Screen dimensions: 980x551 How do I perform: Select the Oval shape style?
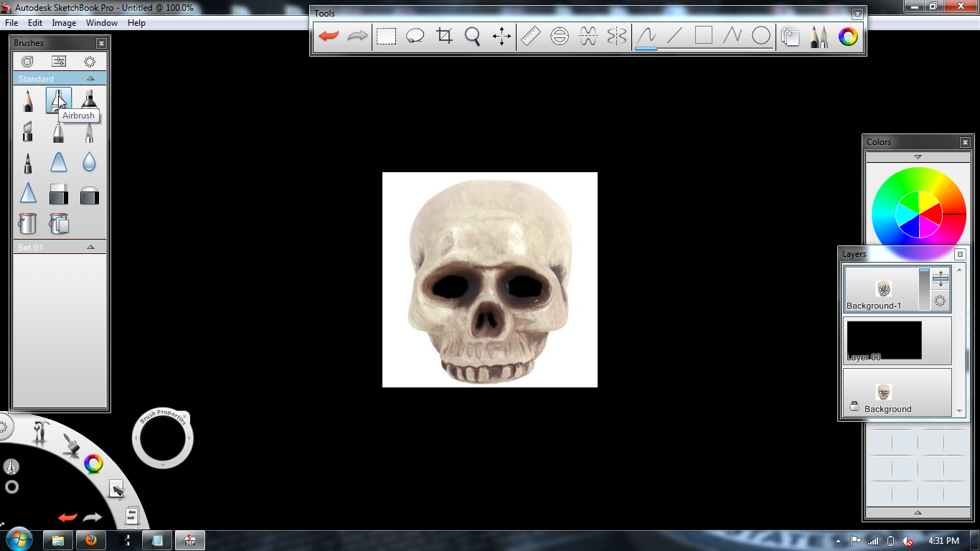(761, 36)
